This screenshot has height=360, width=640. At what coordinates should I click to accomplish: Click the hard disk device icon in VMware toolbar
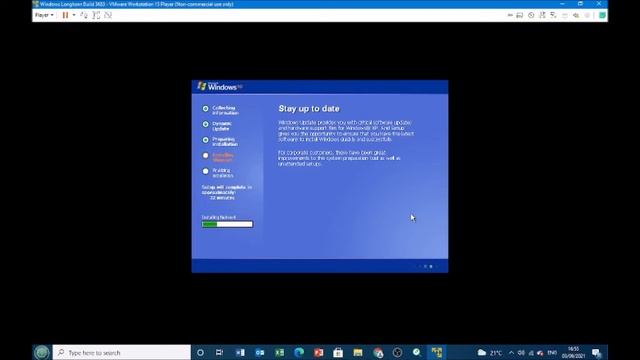point(520,15)
